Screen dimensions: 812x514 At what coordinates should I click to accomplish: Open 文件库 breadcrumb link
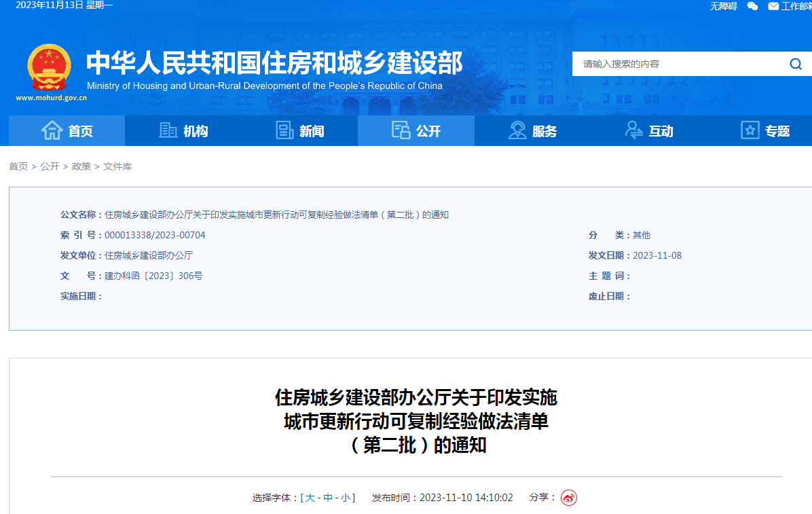pyautogui.click(x=117, y=166)
